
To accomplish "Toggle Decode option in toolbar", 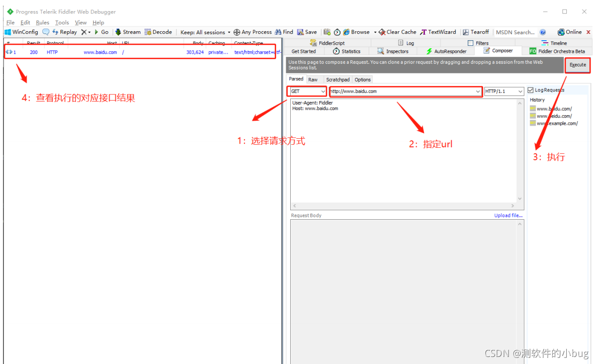I will coord(158,32).
